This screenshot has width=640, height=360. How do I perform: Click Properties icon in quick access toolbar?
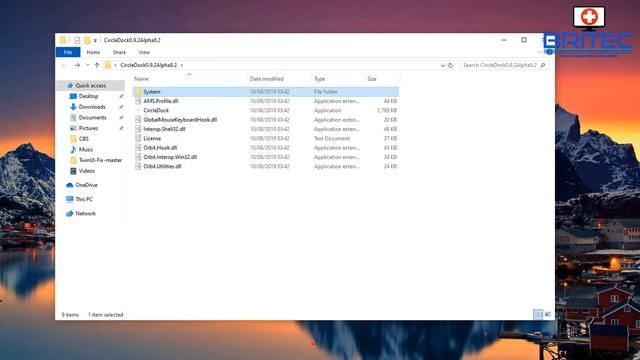pos(77,40)
